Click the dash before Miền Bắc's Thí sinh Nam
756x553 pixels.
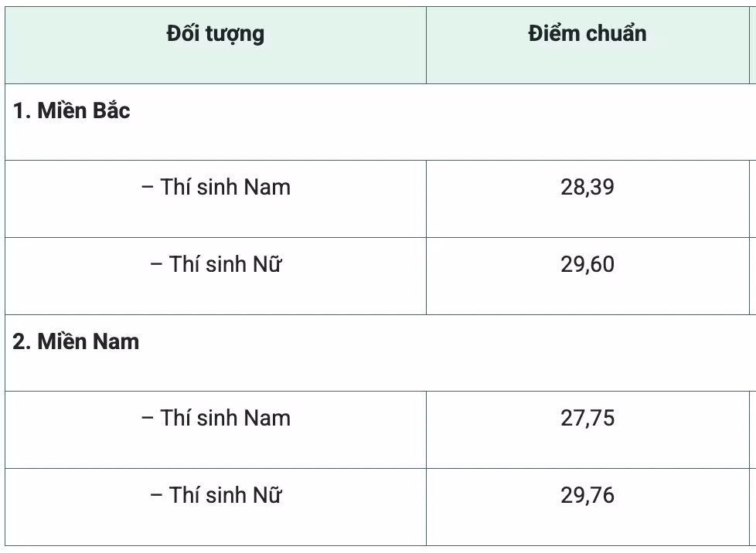147,188
